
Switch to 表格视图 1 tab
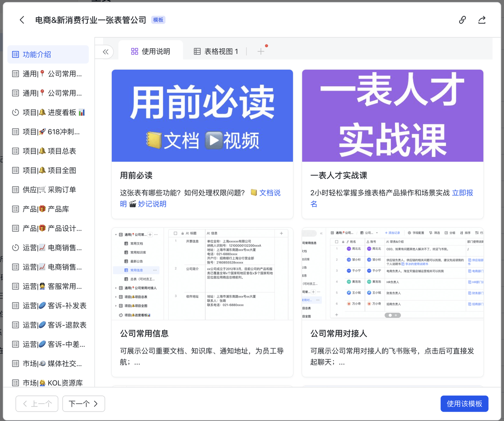(x=216, y=52)
